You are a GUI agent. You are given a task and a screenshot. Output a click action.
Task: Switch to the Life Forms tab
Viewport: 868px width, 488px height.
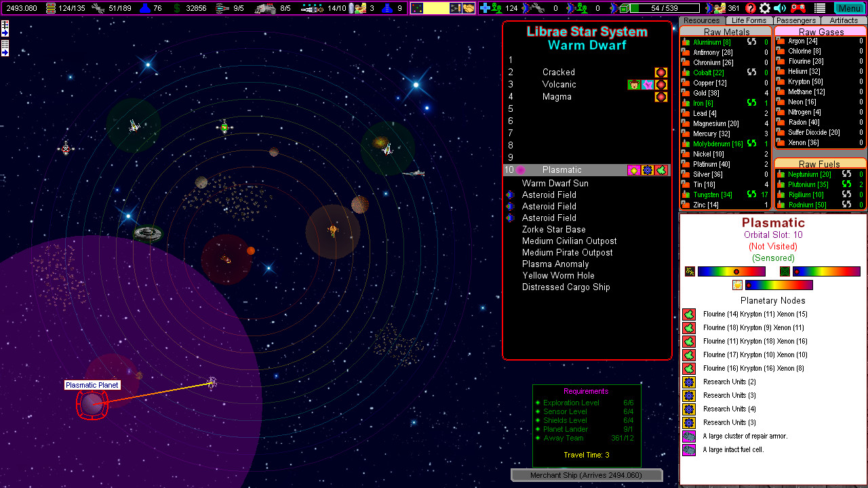[x=749, y=20]
